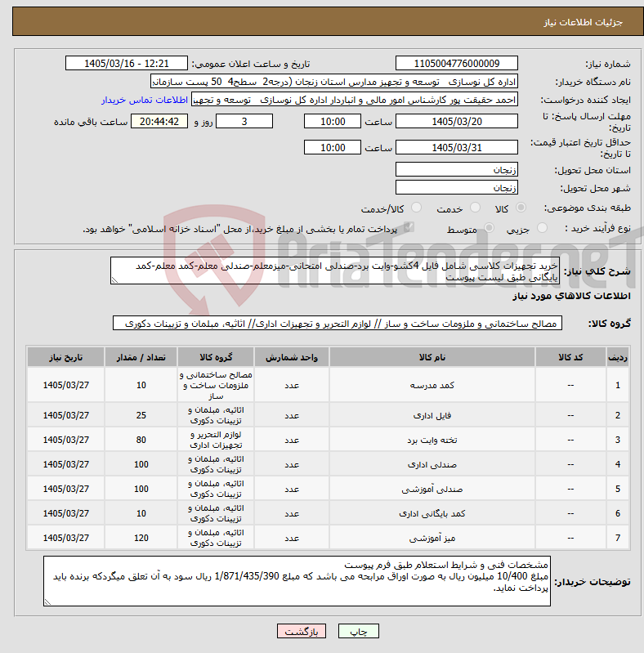The width and height of the screenshot is (644, 653).
Task: Click the remaining time field 20:44:42
Action: [x=159, y=121]
